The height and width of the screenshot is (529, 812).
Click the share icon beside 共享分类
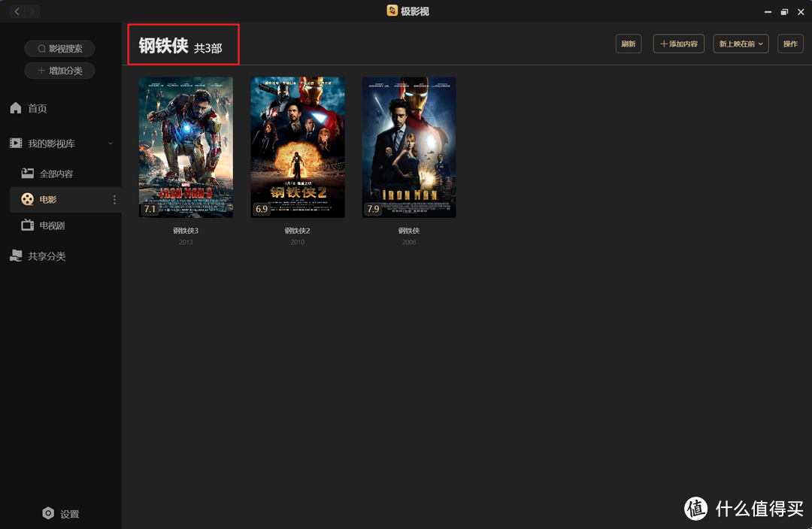[x=16, y=255]
